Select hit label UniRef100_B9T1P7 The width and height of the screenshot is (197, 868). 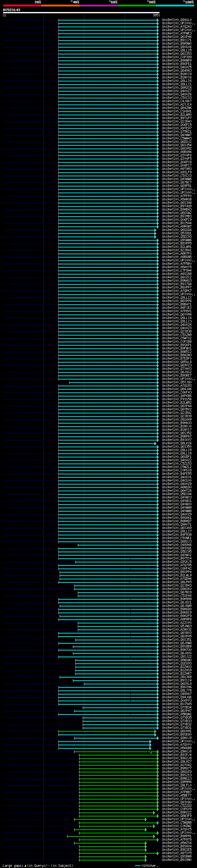(176, 118)
